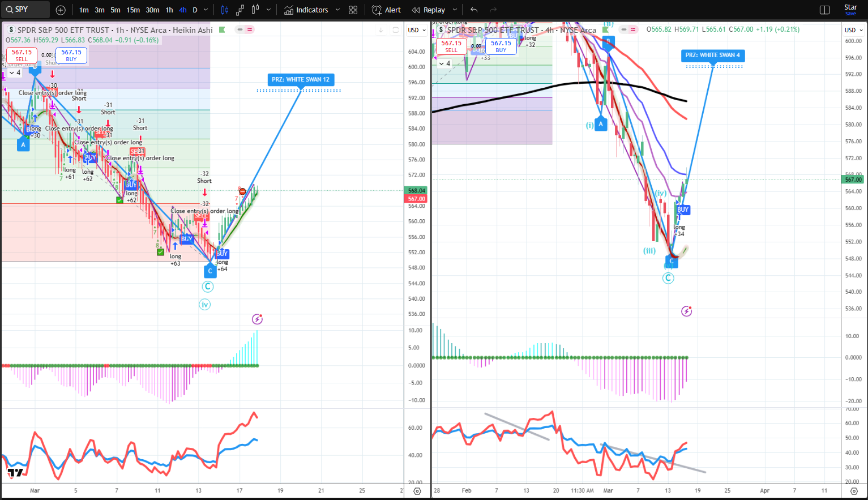The width and height of the screenshot is (868, 500).
Task: Undo the last action
Action: (x=474, y=10)
